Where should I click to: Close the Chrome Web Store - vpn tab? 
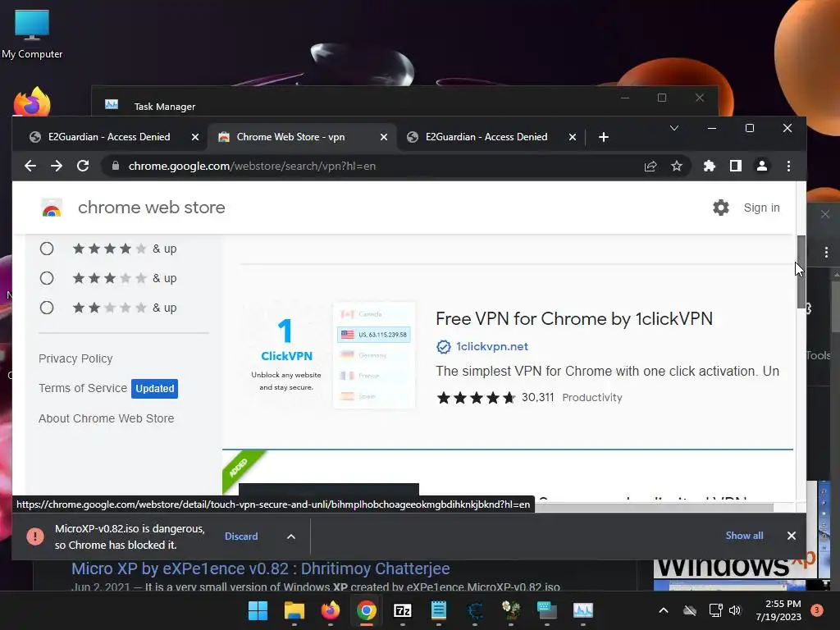click(384, 137)
